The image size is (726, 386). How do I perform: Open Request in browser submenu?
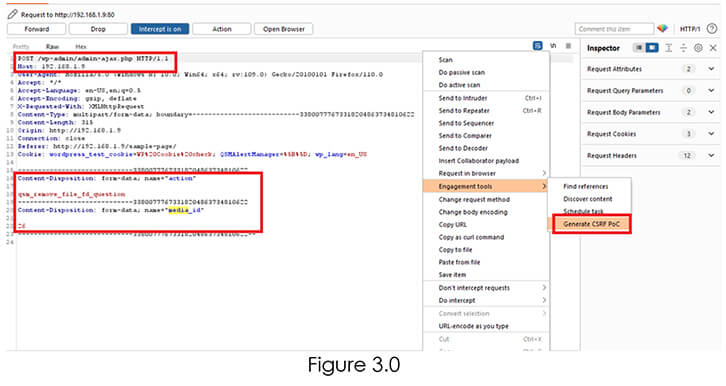coord(486,173)
